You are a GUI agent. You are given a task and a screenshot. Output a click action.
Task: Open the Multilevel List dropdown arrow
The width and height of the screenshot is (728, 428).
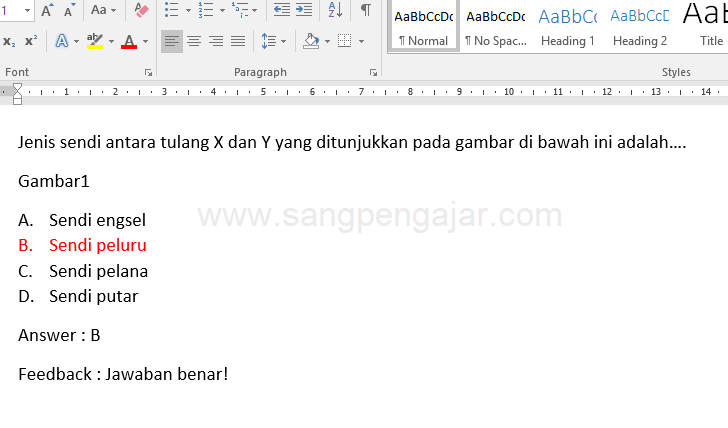coord(254,10)
